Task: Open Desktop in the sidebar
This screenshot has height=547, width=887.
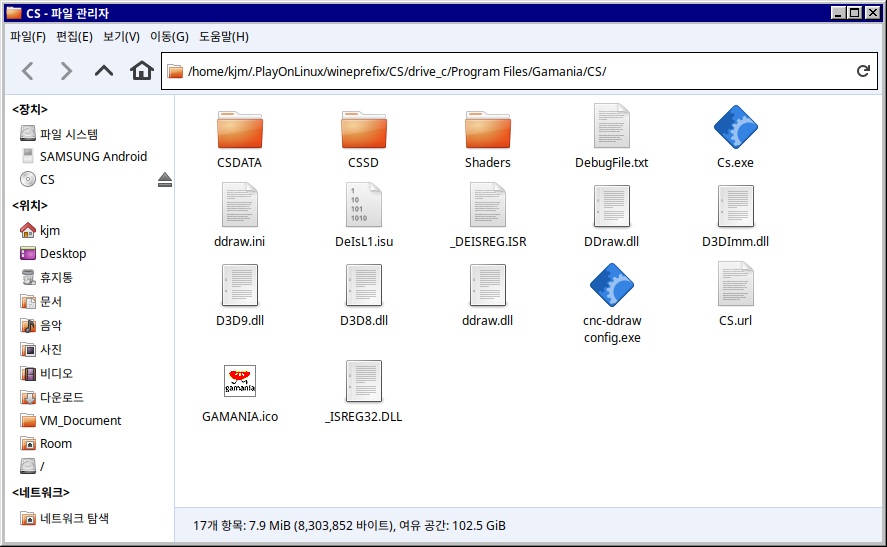Action: tap(53, 253)
